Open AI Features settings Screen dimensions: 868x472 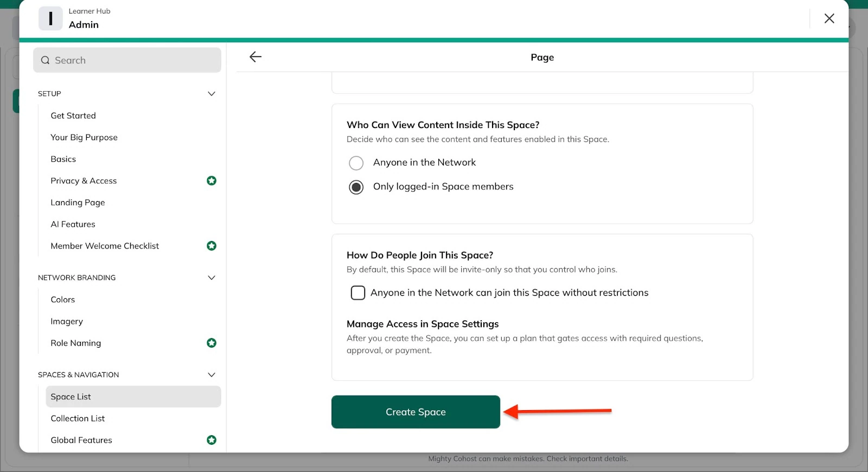(x=73, y=224)
